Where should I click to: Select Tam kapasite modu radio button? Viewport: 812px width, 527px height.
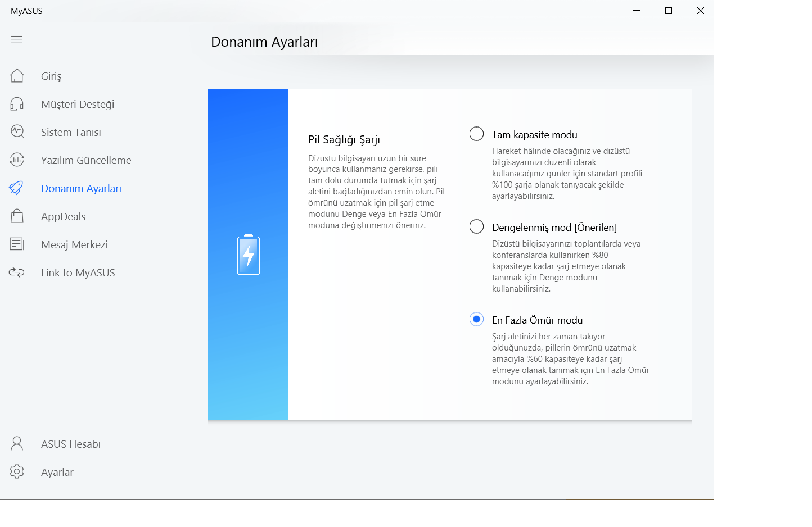[x=476, y=134]
